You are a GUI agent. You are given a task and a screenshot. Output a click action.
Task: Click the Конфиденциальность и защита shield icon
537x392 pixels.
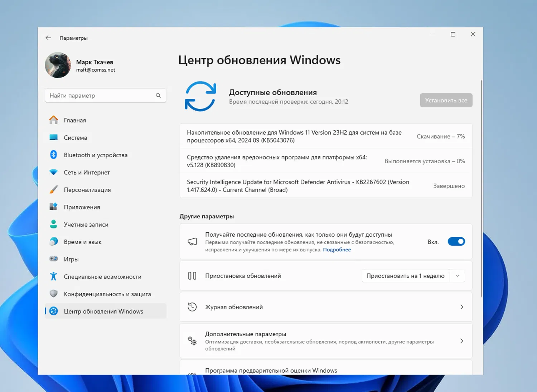pos(54,294)
